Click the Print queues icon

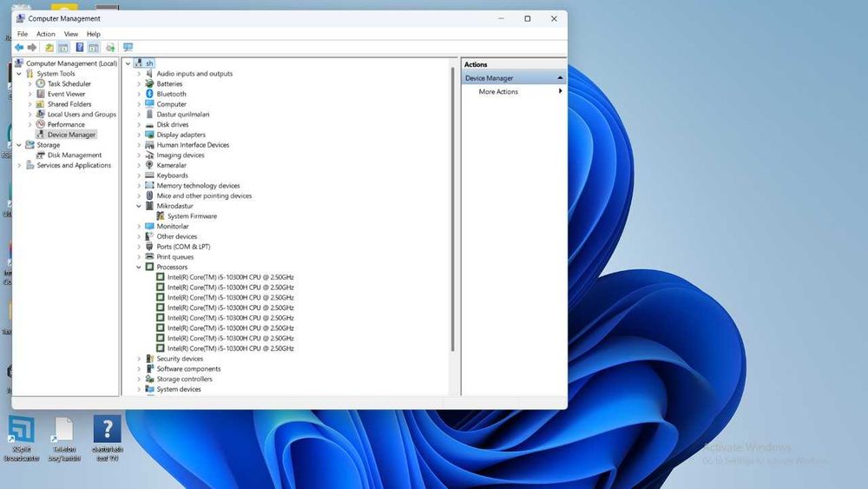[x=149, y=257]
